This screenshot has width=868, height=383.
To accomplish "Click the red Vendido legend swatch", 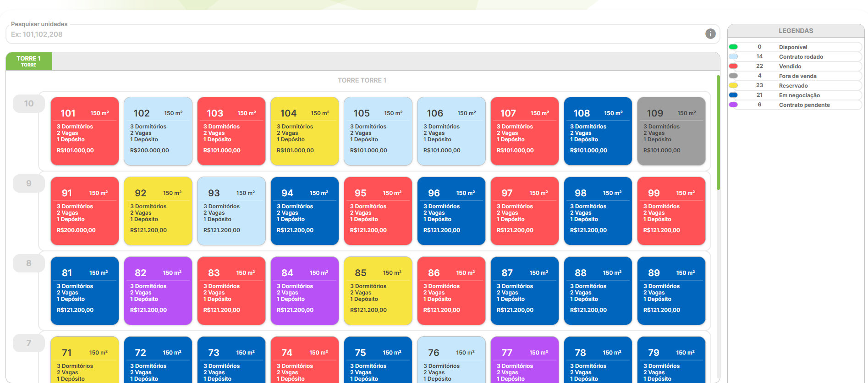I will pyautogui.click(x=733, y=66).
